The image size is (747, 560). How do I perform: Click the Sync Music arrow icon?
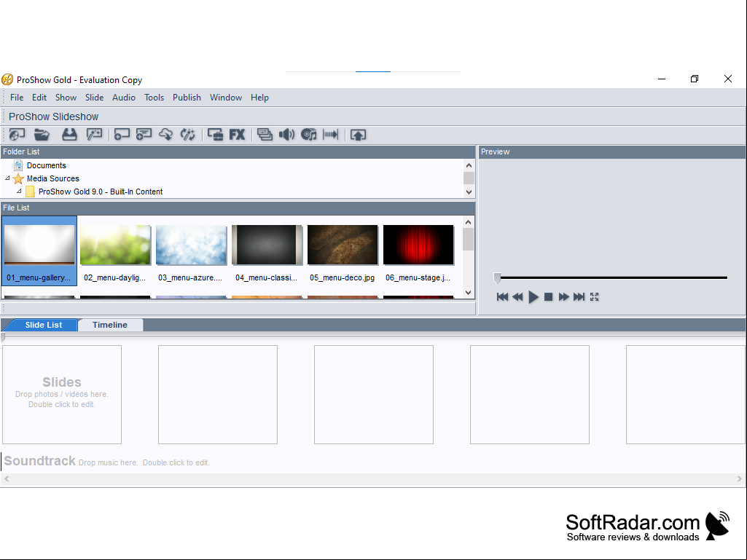pos(331,135)
